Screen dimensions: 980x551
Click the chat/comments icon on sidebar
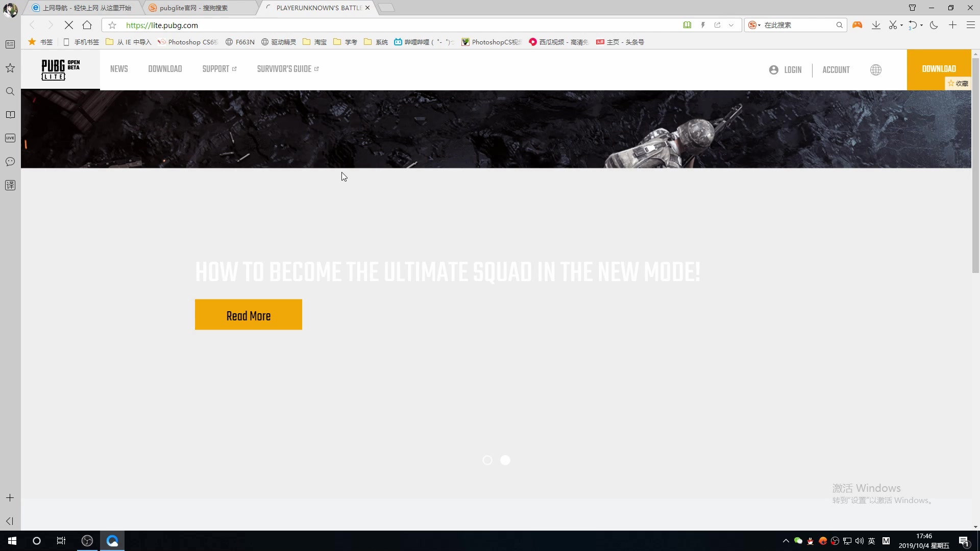coord(10,161)
